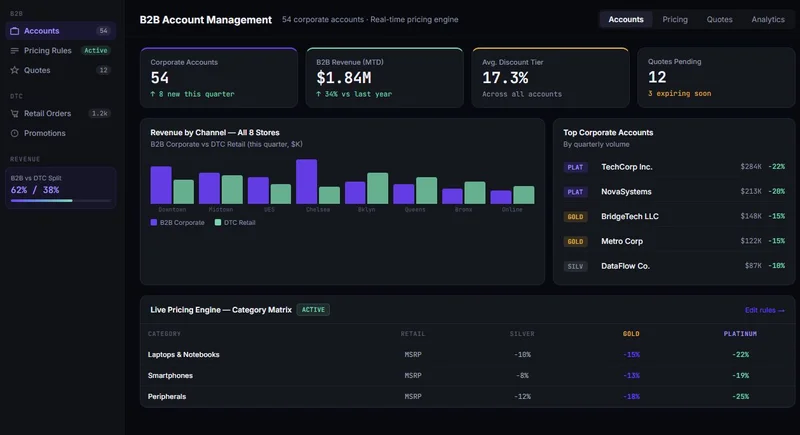Click the Smartphones category row
The width and height of the screenshot is (800, 435).
tap(467, 375)
